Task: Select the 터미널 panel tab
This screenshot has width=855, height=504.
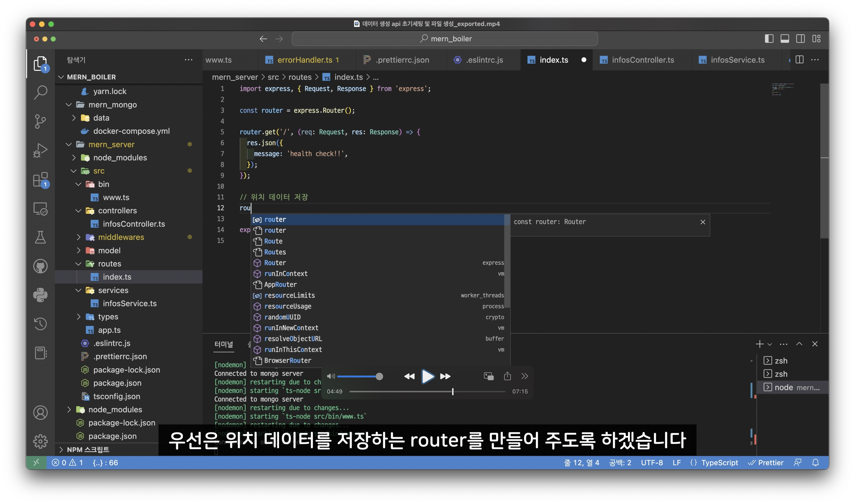Action: [x=224, y=344]
